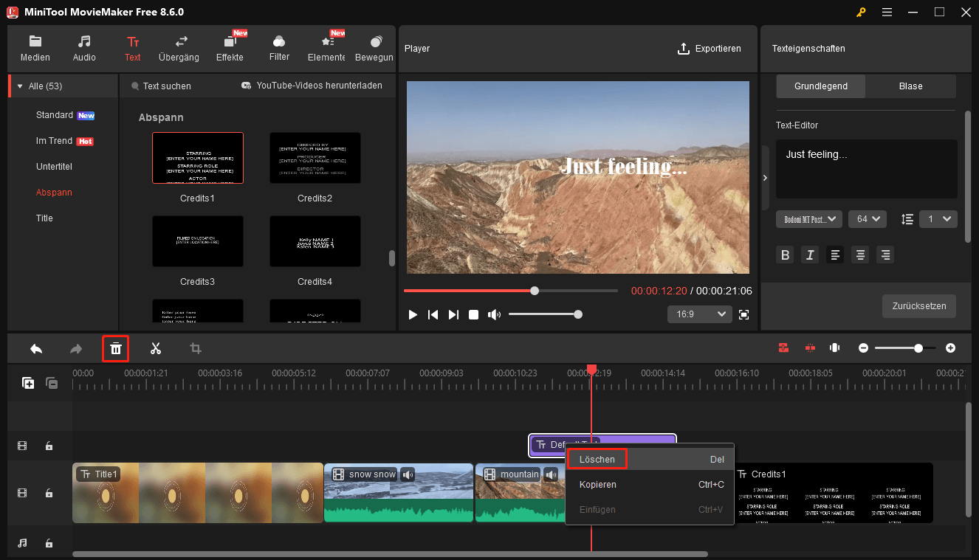The width and height of the screenshot is (979, 560).
Task: Open the Filter panel
Action: tap(278, 48)
